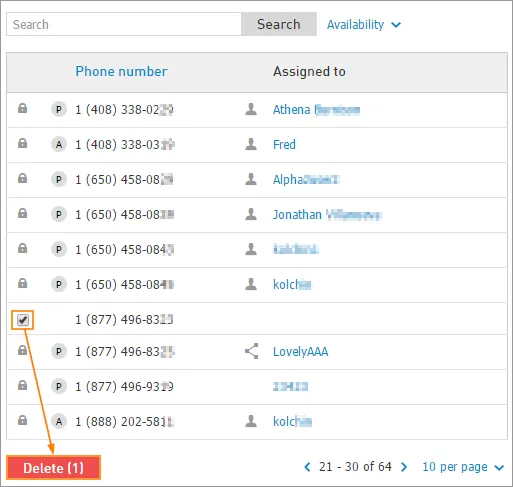Click the P badge on Athena's row
The height and width of the screenshot is (487, 513).
(59, 110)
